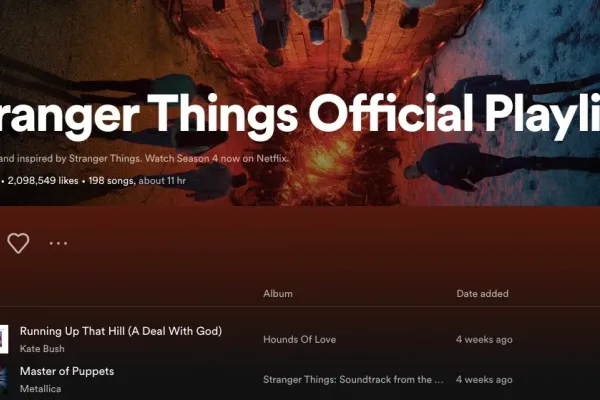Image resolution: width=600 pixels, height=400 pixels.
Task: Click the 4 weeks ago date for Metallica track
Action: click(484, 380)
